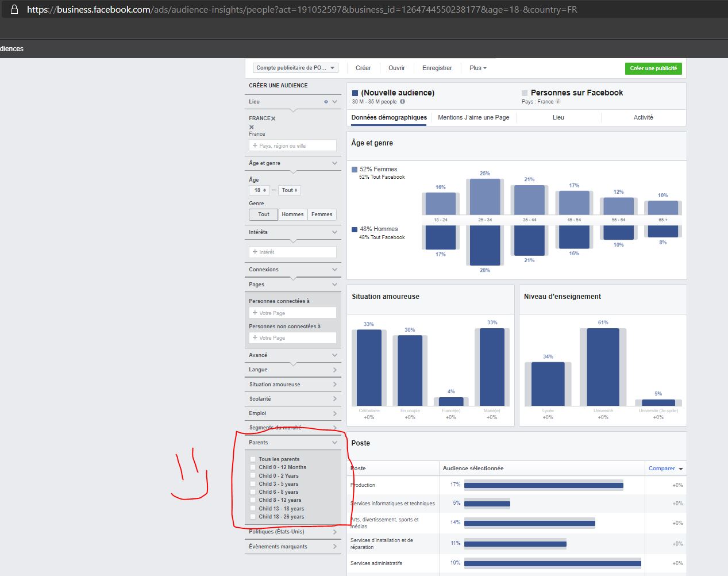The height and width of the screenshot is (576, 728).
Task: Collapse the Lieu section
Action: point(335,102)
